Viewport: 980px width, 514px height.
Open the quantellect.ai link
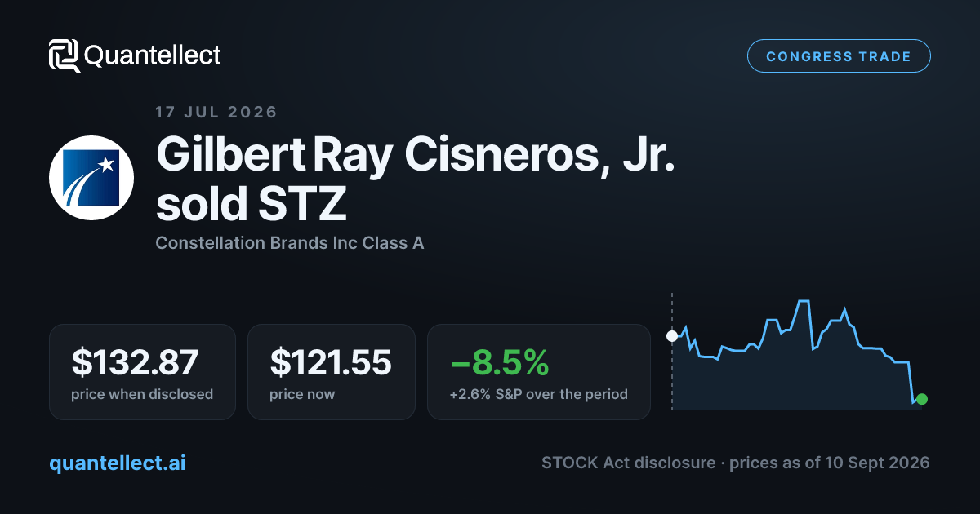click(x=118, y=463)
